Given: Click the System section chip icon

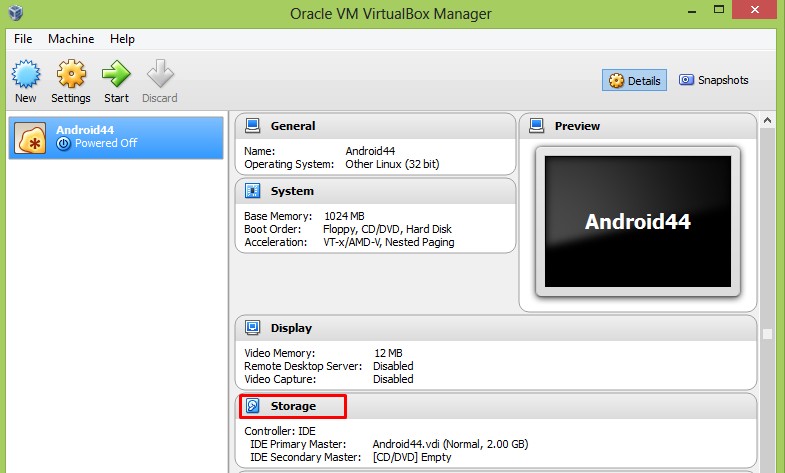Looking at the screenshot, I should (x=252, y=191).
